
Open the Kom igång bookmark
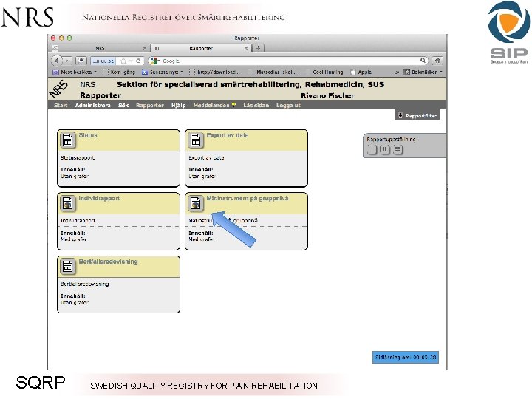pos(123,72)
